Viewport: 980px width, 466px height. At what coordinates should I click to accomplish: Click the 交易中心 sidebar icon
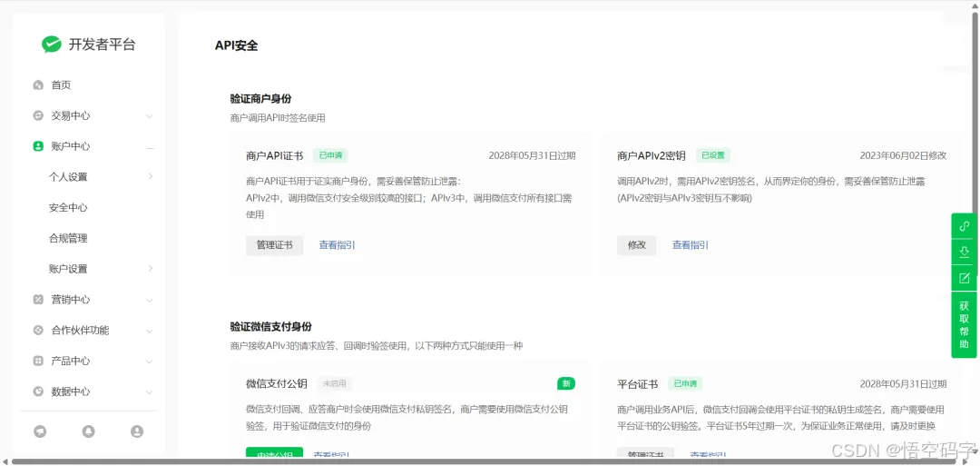(x=38, y=115)
